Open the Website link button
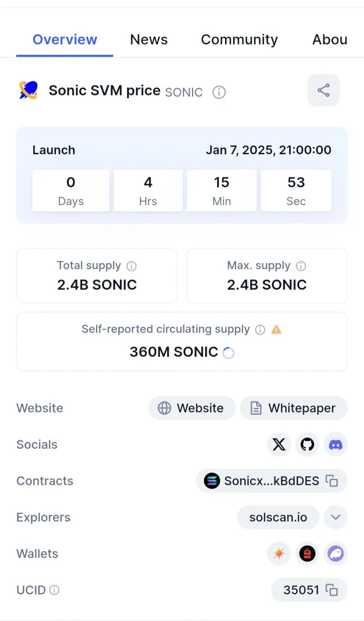Screen dimensions: 364x621 [192, 408]
